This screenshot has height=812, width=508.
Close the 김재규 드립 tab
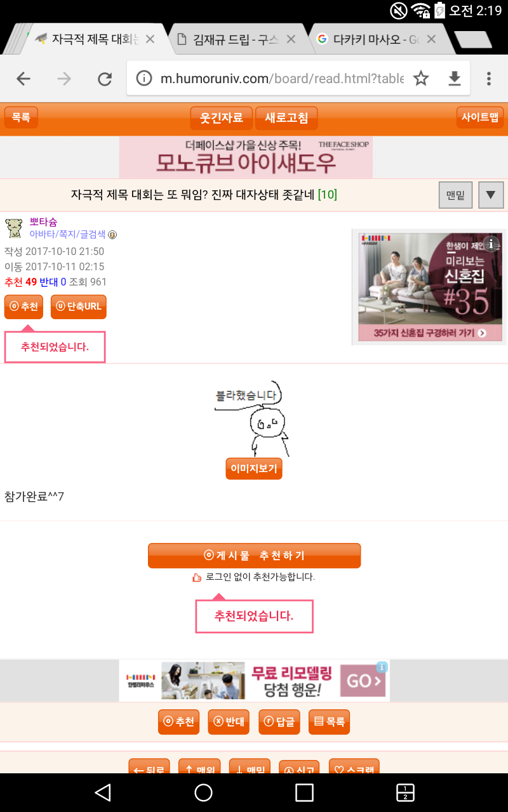pos(291,39)
